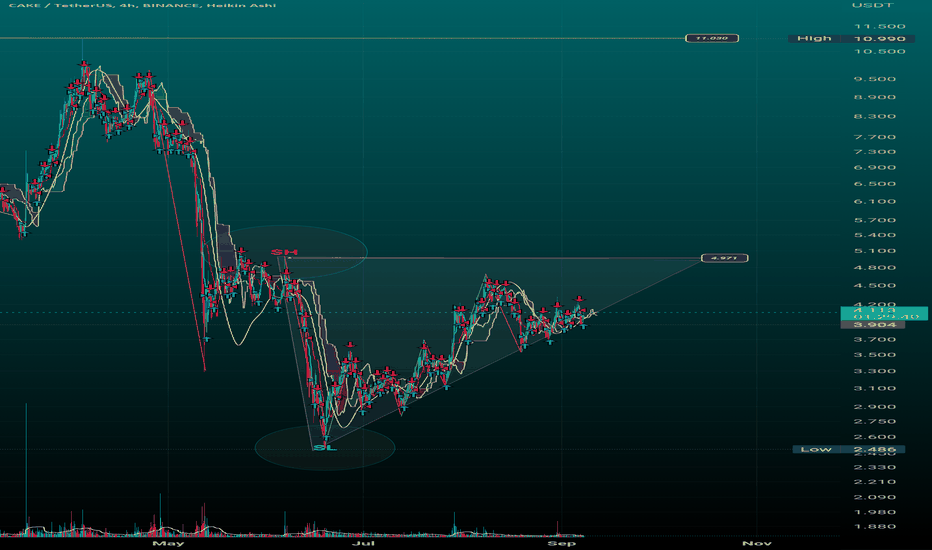
Task: Click the green current price label 4.113
Action: click(884, 313)
